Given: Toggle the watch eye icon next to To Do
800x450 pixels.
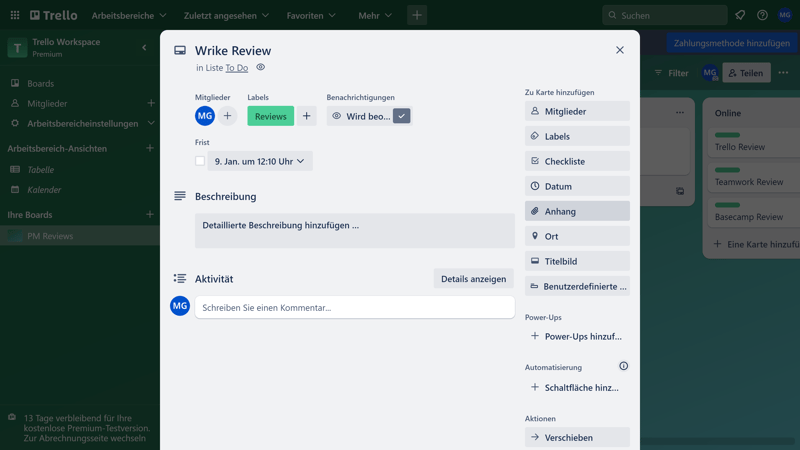Looking at the screenshot, I should click(x=260, y=67).
